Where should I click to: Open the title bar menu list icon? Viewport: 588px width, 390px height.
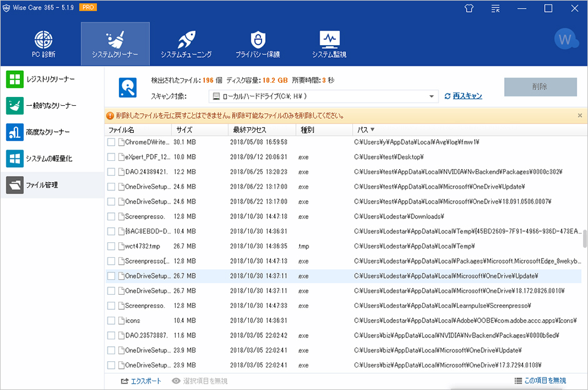(495, 9)
